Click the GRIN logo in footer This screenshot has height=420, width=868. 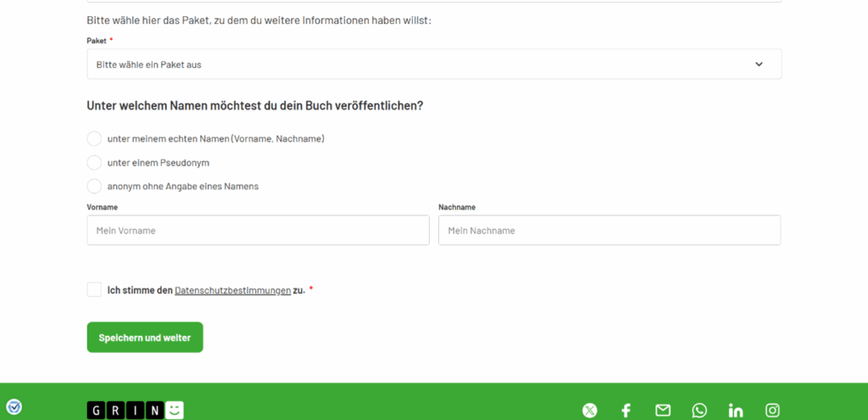pyautogui.click(x=135, y=411)
